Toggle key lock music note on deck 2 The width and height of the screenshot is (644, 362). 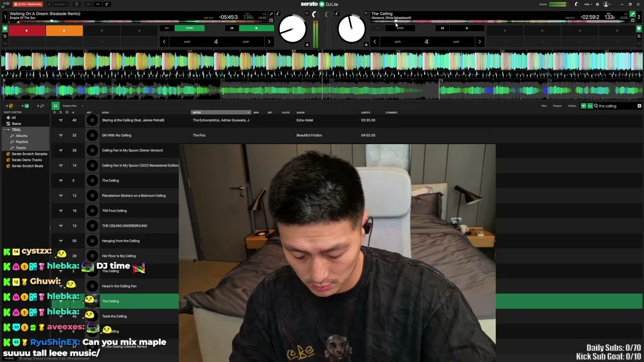337,14
